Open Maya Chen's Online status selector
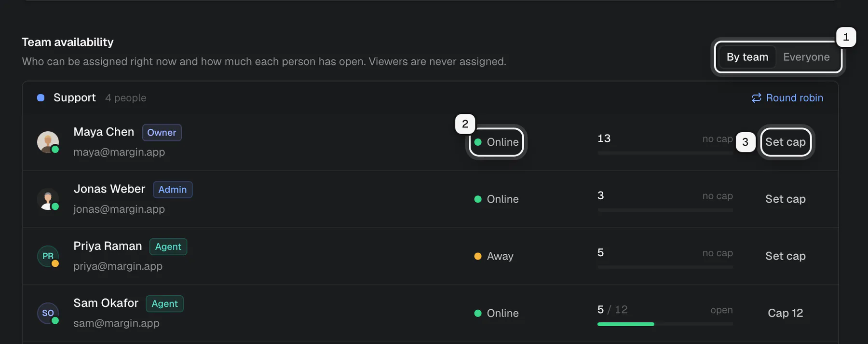 click(496, 142)
